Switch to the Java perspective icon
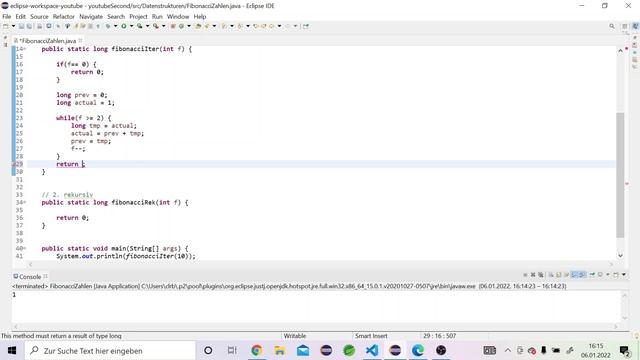Viewport: 640px width, 360px height. click(x=635, y=26)
